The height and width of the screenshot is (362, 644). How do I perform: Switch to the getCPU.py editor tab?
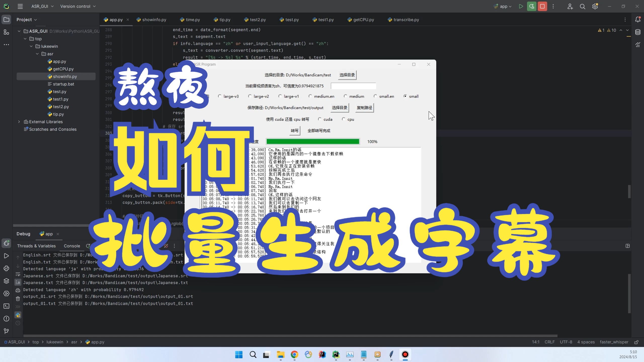[x=361, y=20]
